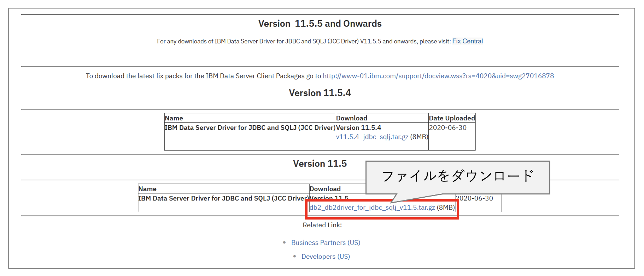Click 'Download' header in Version 11.5.4 table
644x276 pixels.
352,118
